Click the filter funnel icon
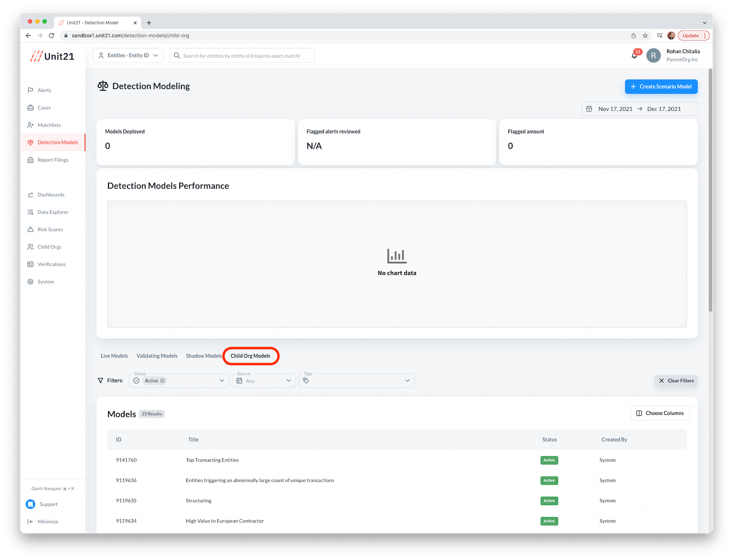The width and height of the screenshot is (733, 560). (101, 381)
